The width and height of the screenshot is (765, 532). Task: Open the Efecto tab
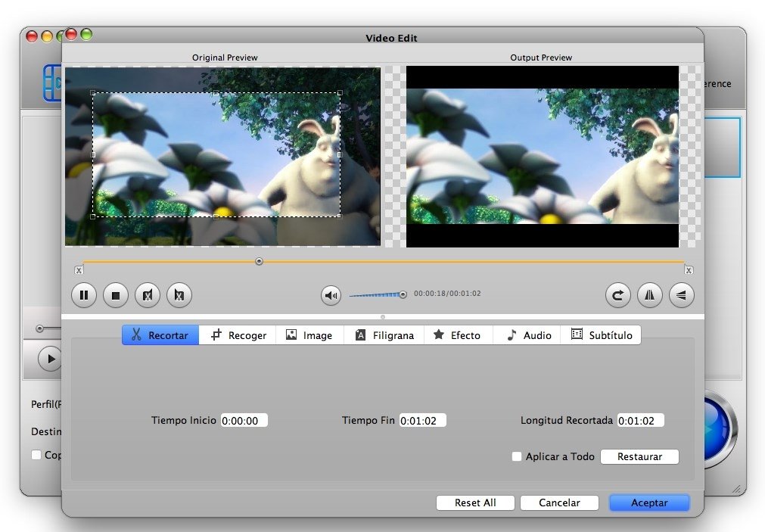click(458, 335)
